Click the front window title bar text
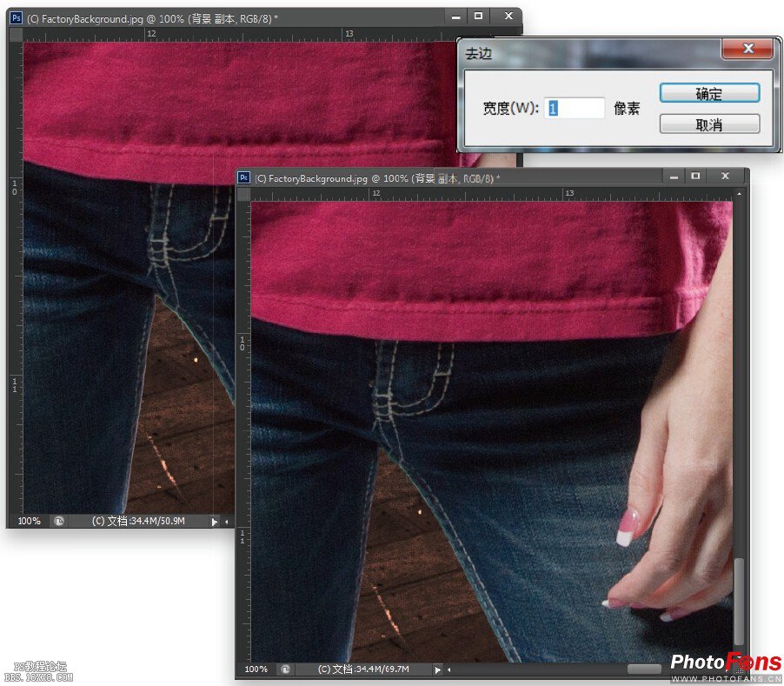 pyautogui.click(x=377, y=178)
